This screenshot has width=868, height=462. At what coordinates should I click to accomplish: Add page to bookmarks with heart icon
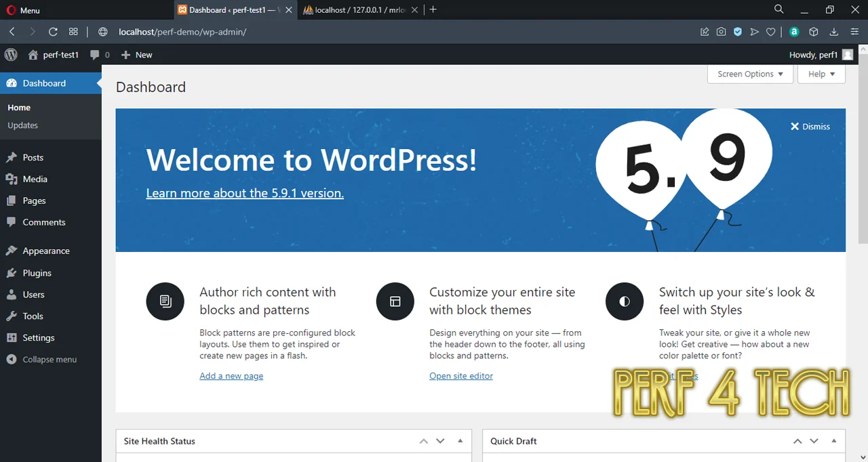(771, 32)
